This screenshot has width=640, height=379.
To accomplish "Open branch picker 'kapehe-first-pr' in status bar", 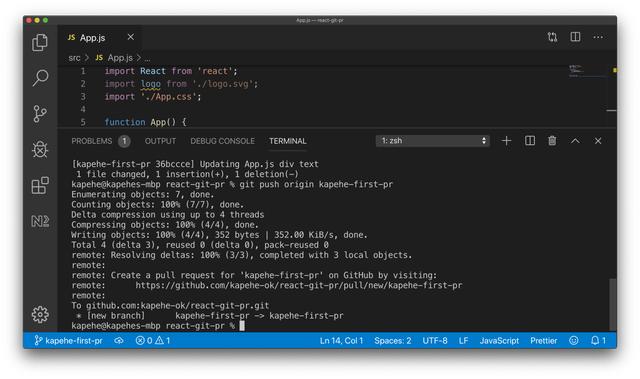I will click(69, 341).
